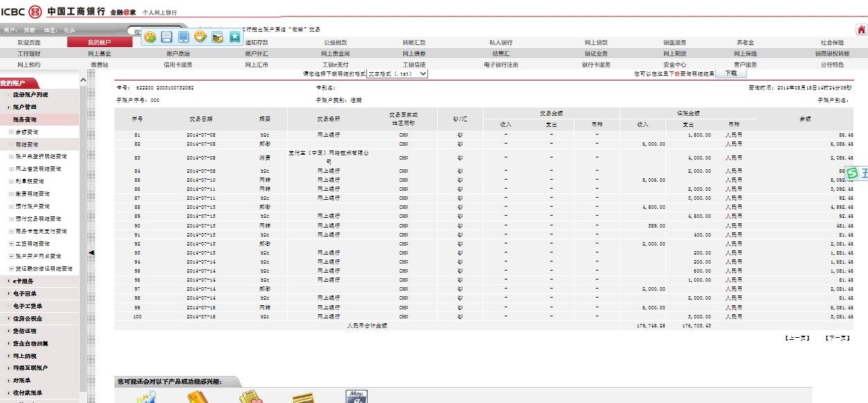This screenshot has width=868, height=403.
Task: Click 序号 row 100 in the table
Action: (137, 316)
